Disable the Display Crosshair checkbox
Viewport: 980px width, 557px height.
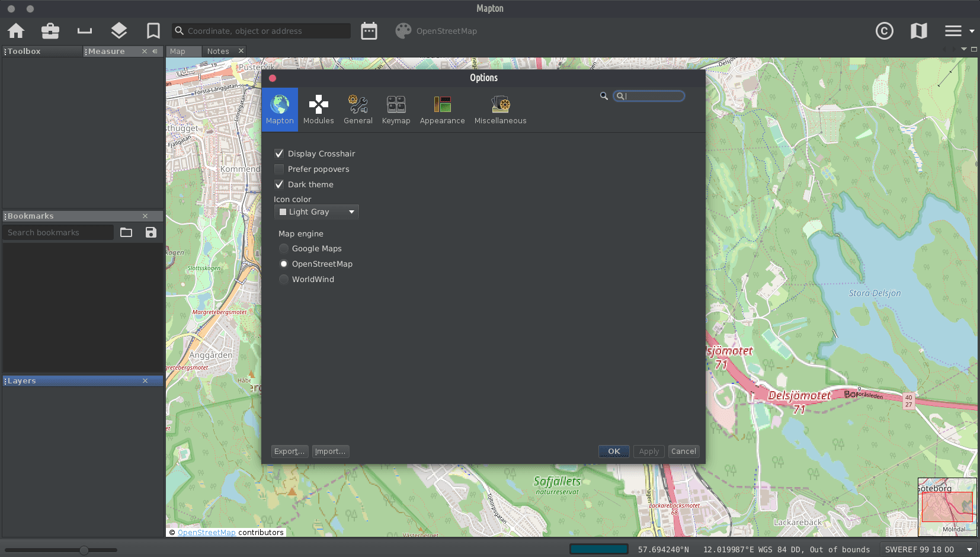click(x=279, y=153)
